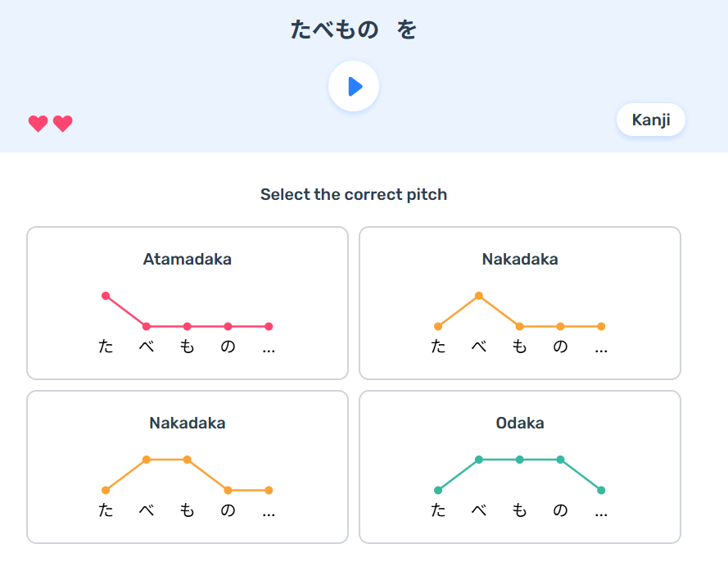Click the たべもの を phrase heading
The image size is (728, 571).
pos(354,30)
